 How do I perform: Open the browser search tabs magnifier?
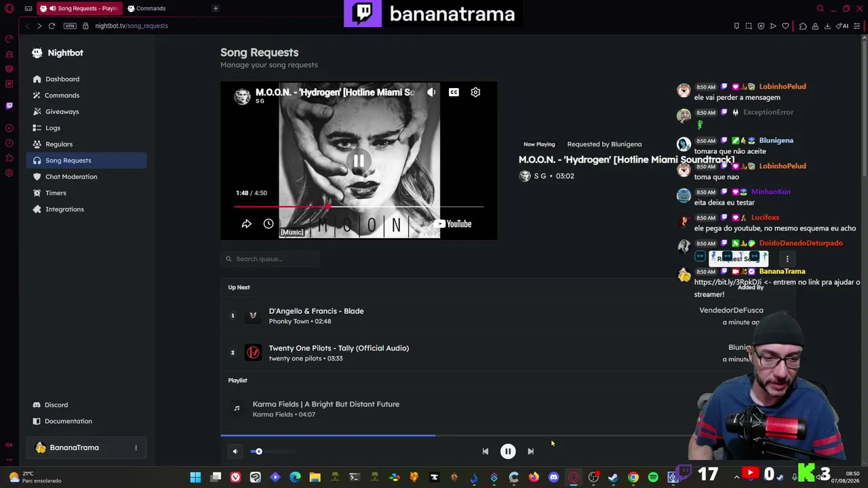point(820,9)
